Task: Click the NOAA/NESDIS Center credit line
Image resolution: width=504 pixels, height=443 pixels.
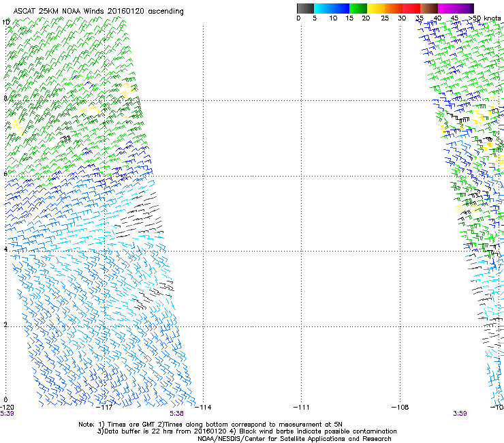Action: point(294,439)
